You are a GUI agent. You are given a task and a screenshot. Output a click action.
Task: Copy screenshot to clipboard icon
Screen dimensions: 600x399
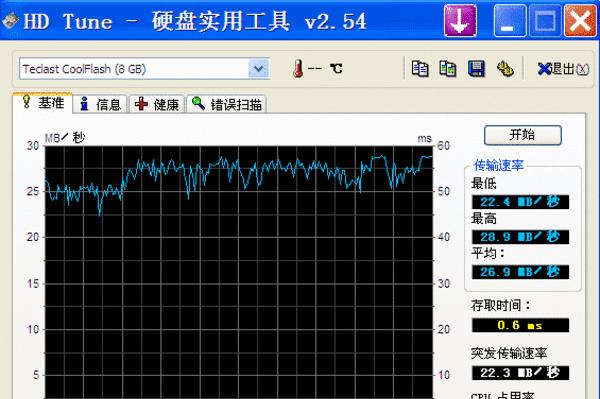click(x=448, y=69)
